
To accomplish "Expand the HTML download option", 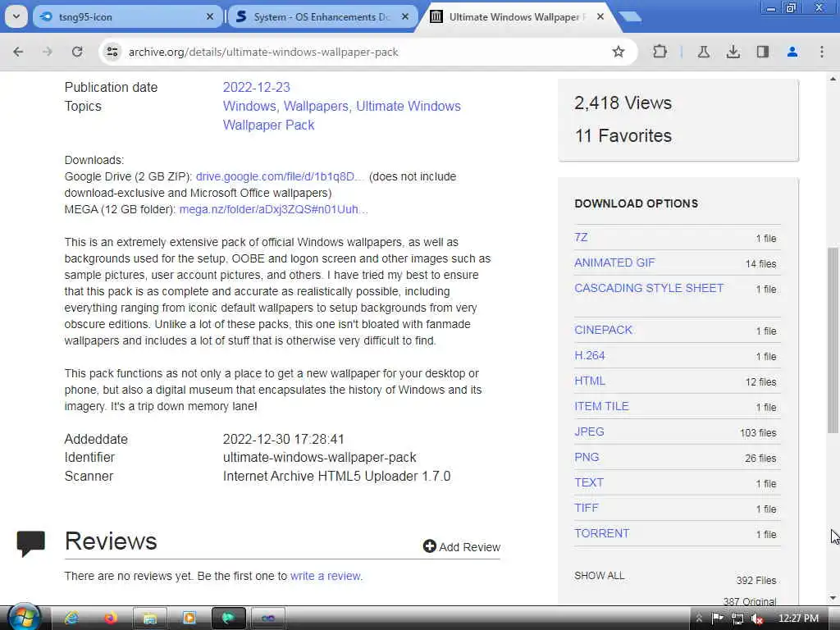I will (589, 381).
